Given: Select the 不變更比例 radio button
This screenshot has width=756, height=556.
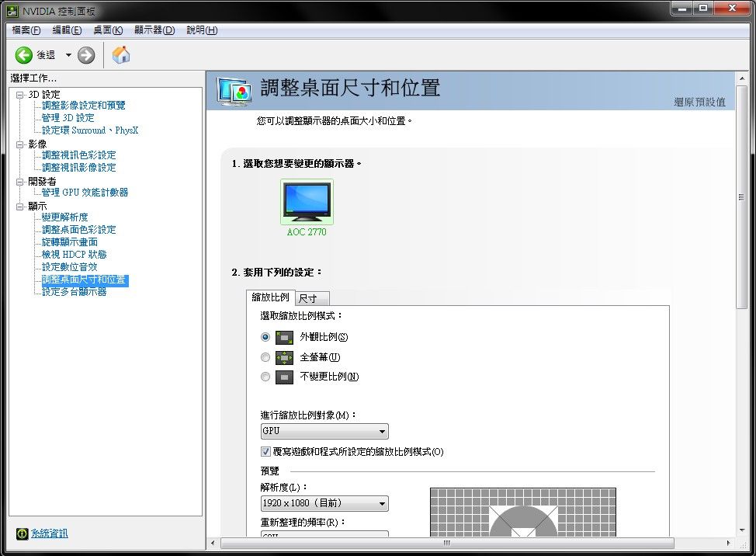Looking at the screenshot, I should point(265,377).
